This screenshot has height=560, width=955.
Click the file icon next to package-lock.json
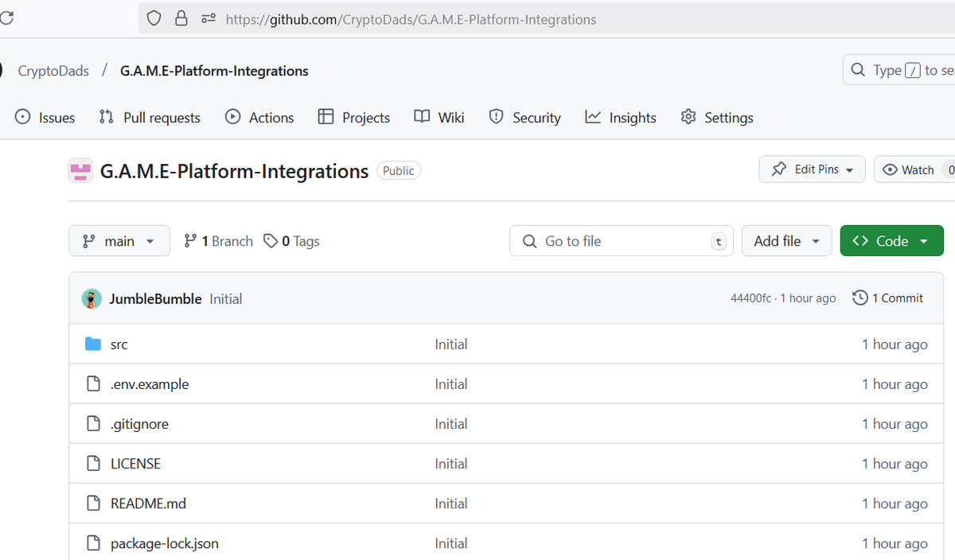tap(93, 543)
